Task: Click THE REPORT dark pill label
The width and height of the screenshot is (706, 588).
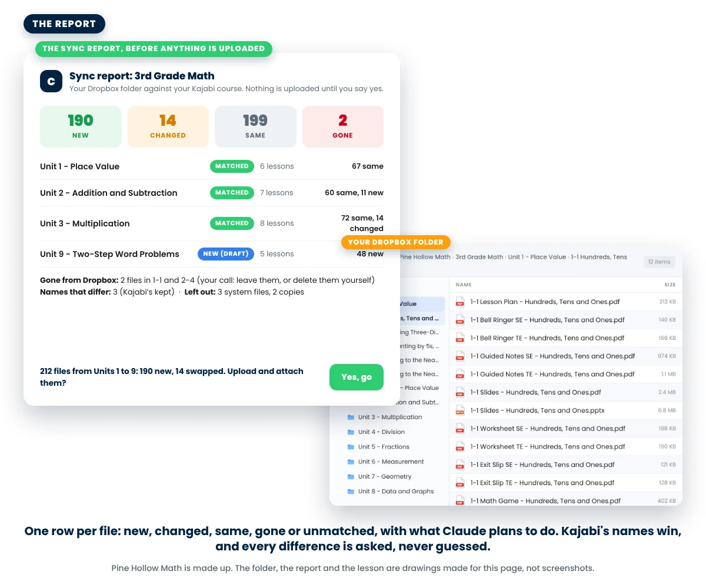Action: 64,24
